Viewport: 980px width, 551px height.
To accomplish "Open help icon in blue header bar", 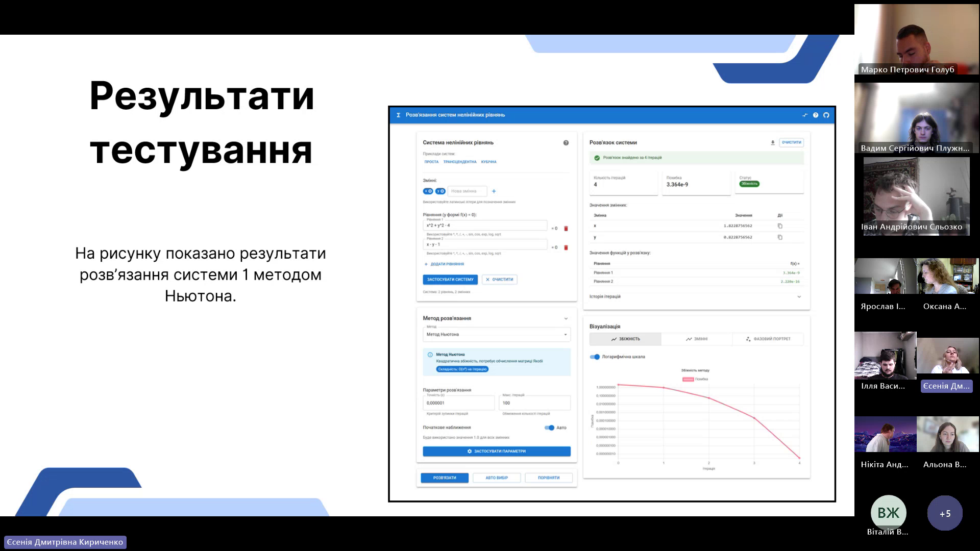I will coord(816,115).
